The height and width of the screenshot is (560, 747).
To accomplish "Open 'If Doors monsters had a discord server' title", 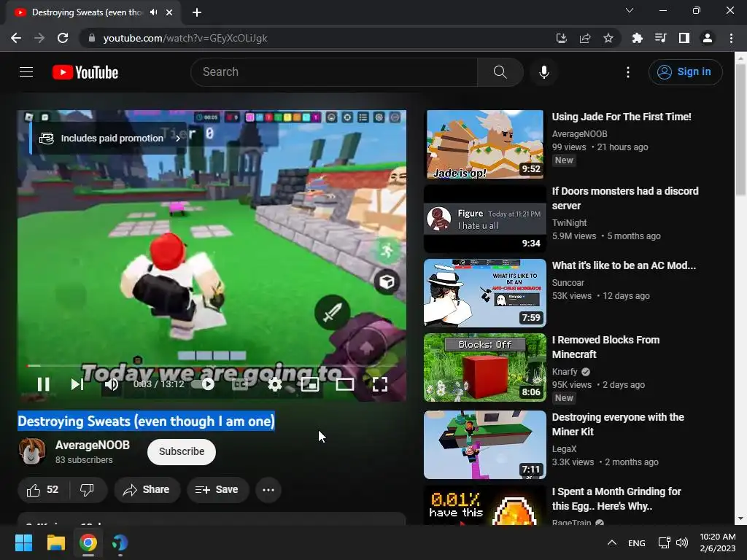I will click(x=625, y=198).
